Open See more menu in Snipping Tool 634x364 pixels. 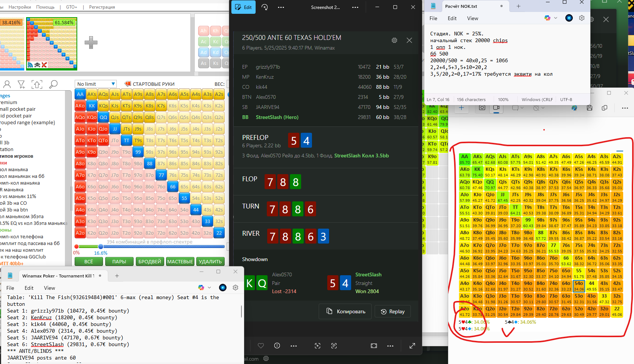pyautogui.click(x=625, y=108)
